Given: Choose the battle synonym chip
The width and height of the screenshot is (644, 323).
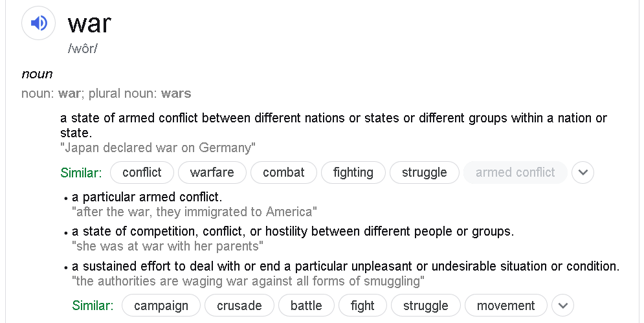Looking at the screenshot, I should (306, 306).
